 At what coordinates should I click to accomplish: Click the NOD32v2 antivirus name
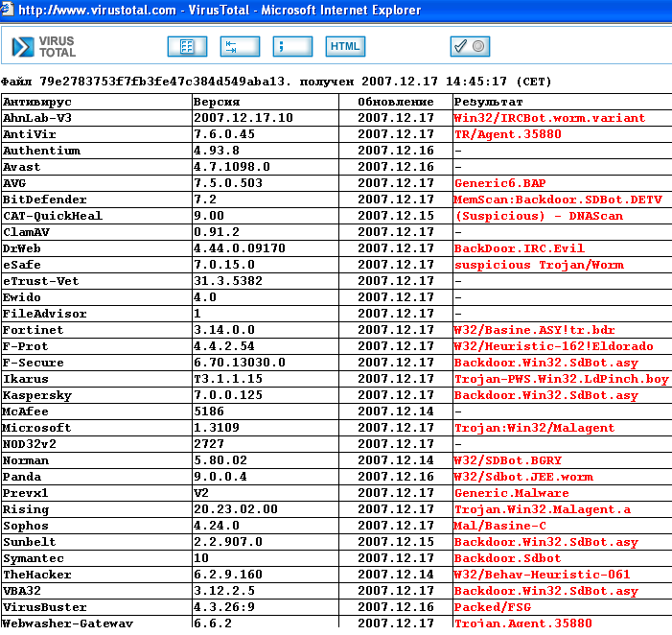pos(30,444)
